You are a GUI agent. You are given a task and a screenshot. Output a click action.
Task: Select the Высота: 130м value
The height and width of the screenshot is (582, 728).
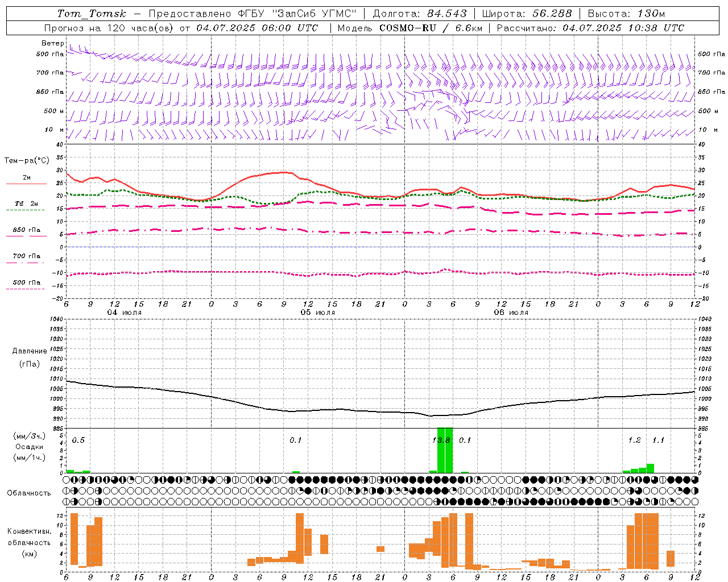[x=626, y=14]
